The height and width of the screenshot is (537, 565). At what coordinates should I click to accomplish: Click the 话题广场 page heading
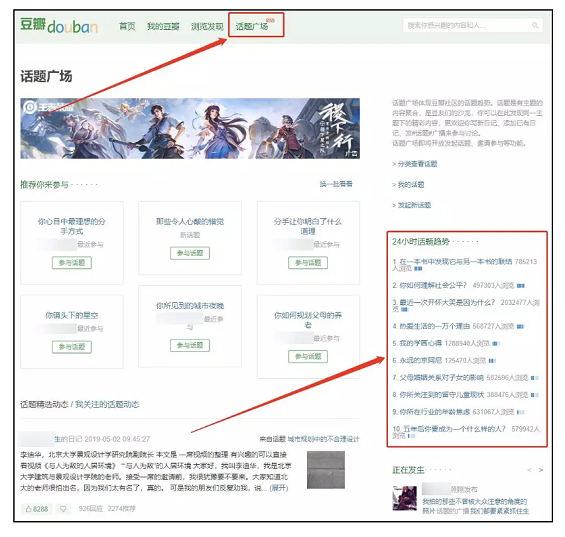pos(46,76)
